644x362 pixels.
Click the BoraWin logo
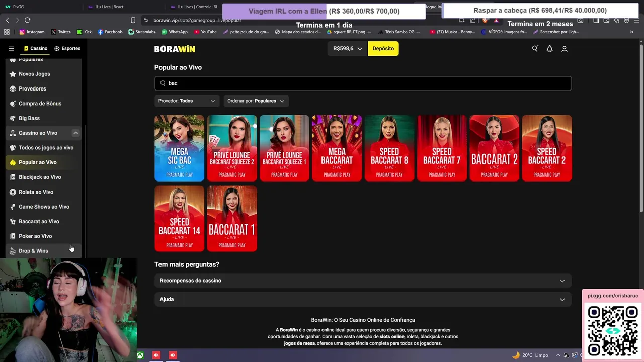[x=175, y=49]
